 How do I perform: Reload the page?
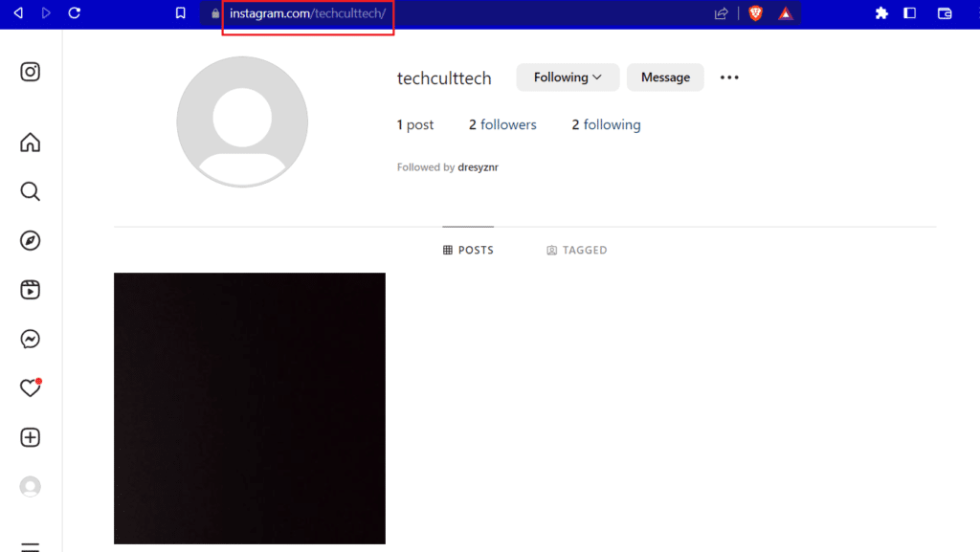(75, 13)
